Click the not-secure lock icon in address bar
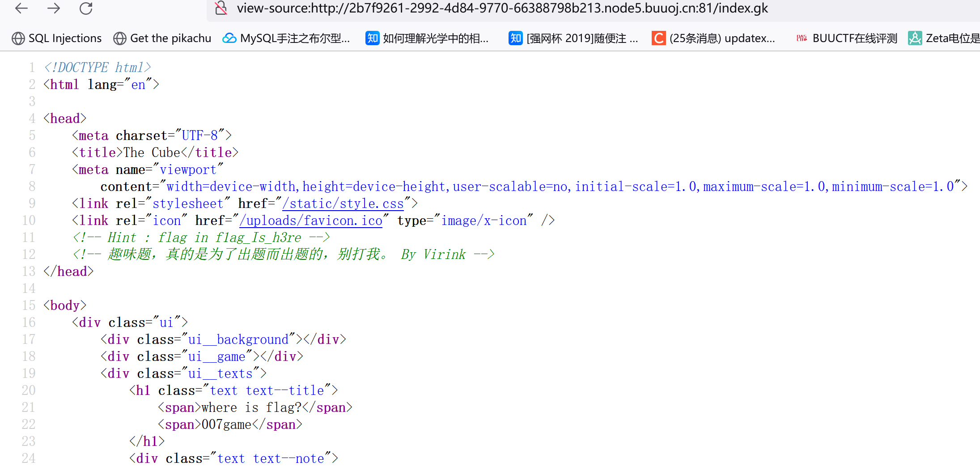 (x=221, y=8)
